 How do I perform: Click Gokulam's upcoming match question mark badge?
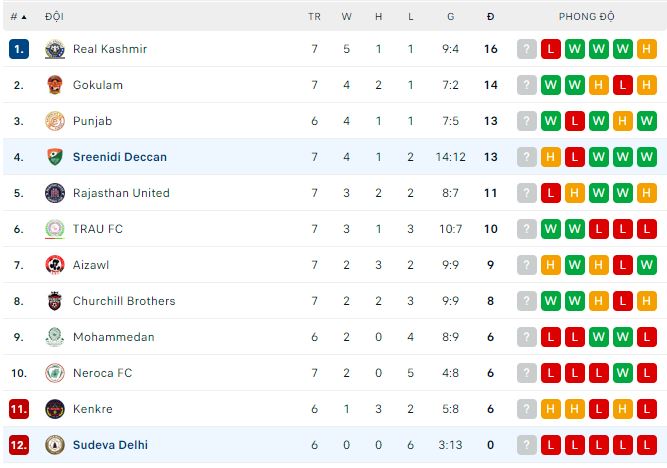pos(526,85)
